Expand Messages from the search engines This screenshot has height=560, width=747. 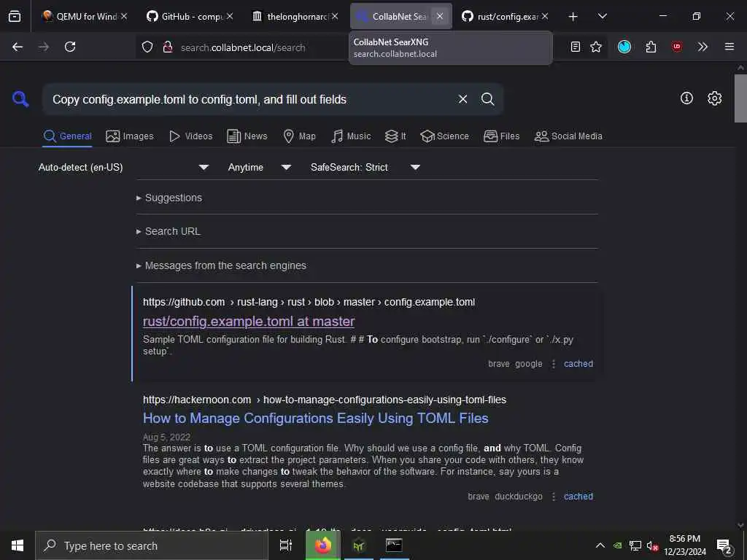pyautogui.click(x=221, y=265)
